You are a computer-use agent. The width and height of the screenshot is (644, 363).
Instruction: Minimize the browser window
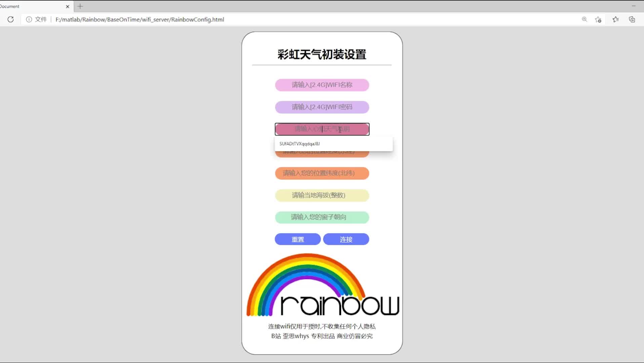click(634, 6)
